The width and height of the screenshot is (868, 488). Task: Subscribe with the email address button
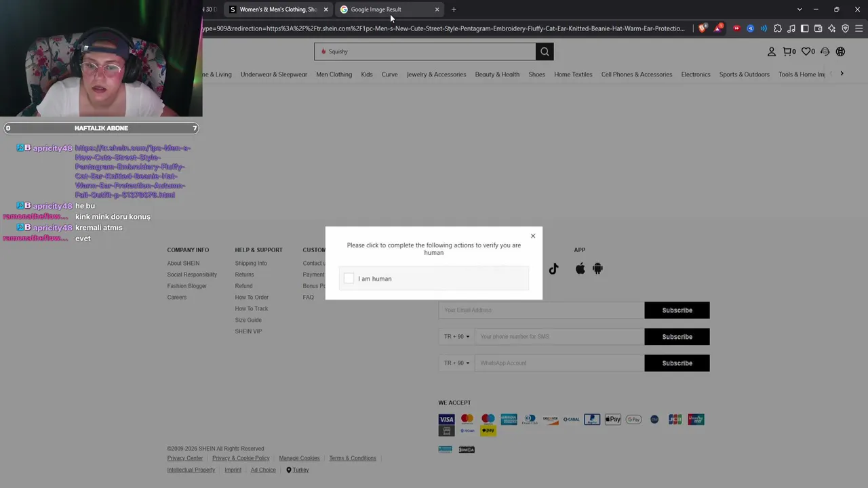pos(677,310)
